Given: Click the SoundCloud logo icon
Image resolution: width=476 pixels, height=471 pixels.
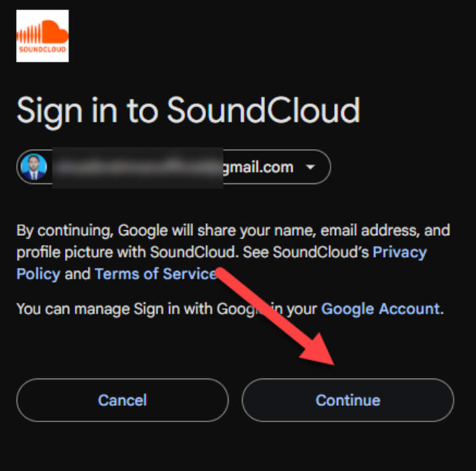Looking at the screenshot, I should (42, 36).
